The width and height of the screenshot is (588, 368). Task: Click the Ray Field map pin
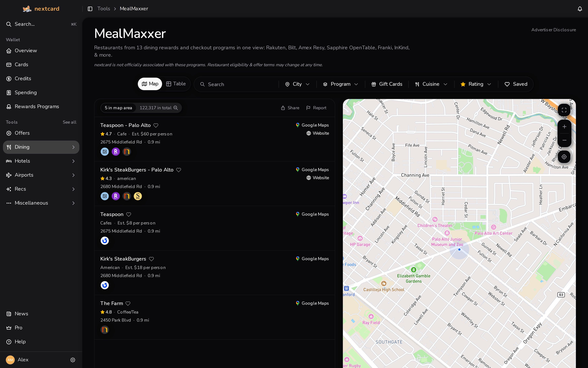371,317
